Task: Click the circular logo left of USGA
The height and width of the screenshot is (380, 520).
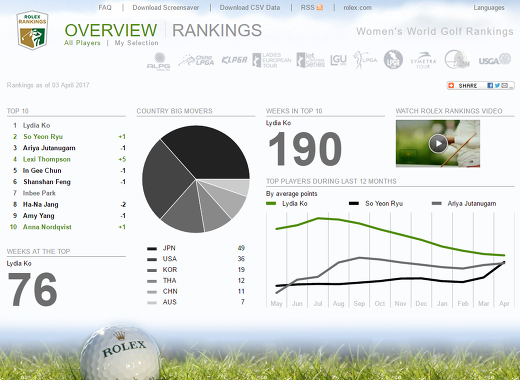Action: click(457, 60)
